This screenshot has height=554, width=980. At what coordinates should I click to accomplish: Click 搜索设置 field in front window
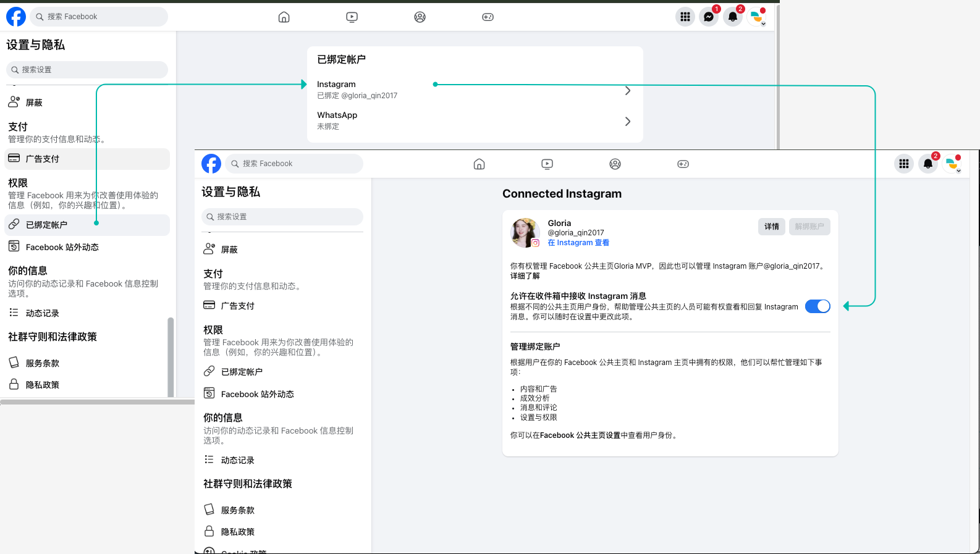click(x=282, y=217)
